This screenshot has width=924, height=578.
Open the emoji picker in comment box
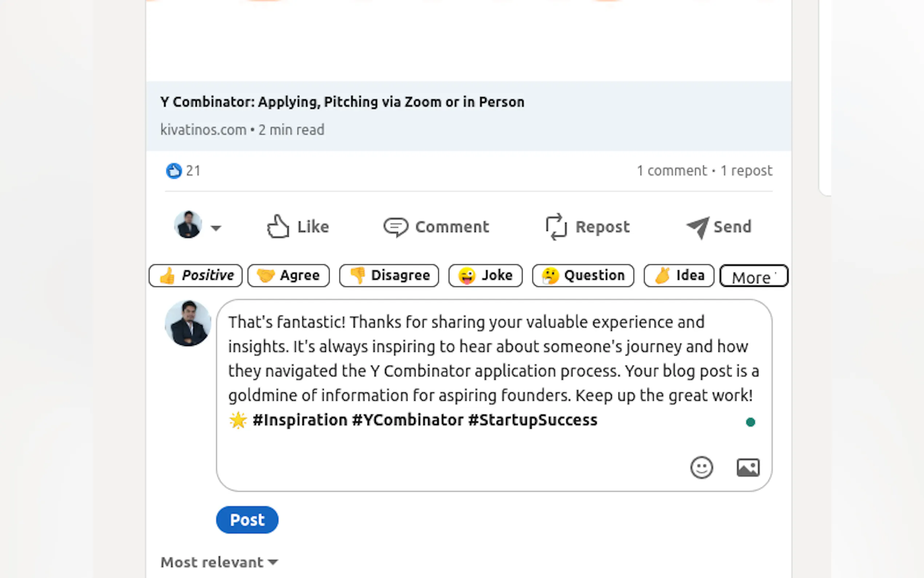(x=701, y=467)
